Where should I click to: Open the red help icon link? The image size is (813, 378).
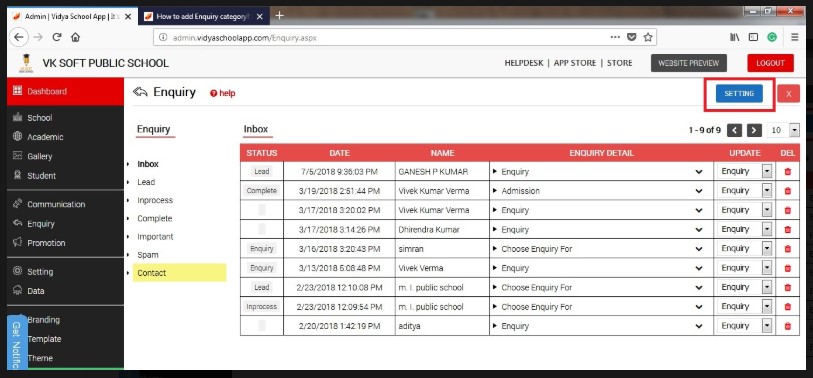point(222,93)
